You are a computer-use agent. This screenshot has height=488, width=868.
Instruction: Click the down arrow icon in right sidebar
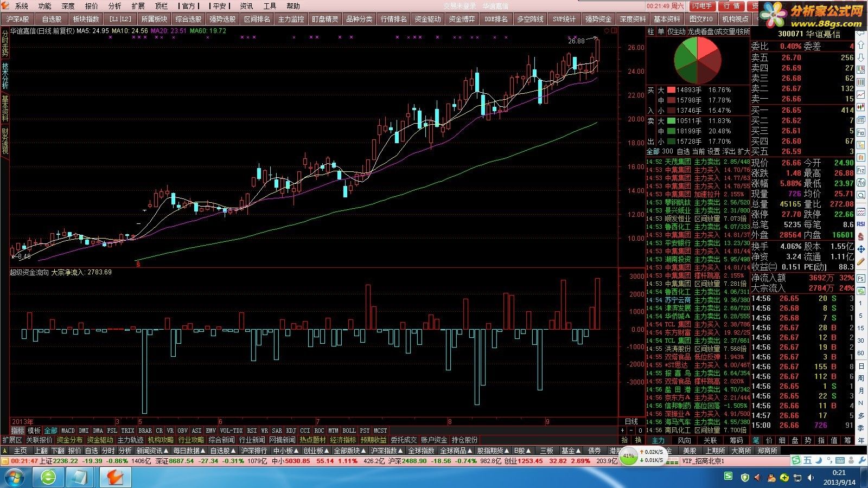tap(861, 57)
